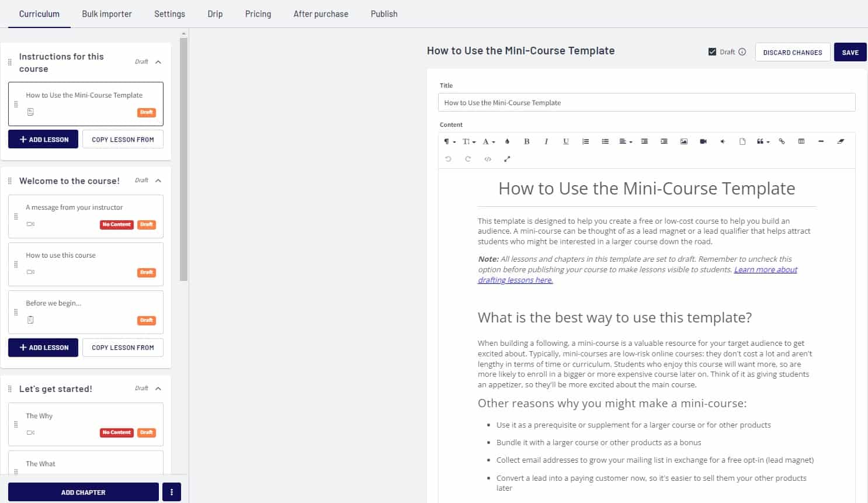Open Learn more about drafting lessons link

point(765,269)
